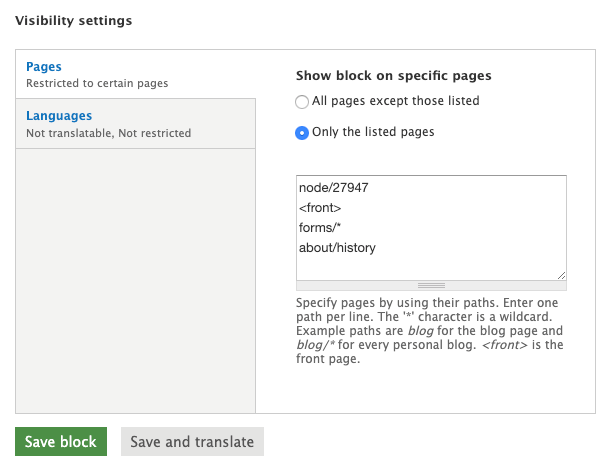The height and width of the screenshot is (469, 612).
Task: Click the green Save block button
Action: (61, 442)
